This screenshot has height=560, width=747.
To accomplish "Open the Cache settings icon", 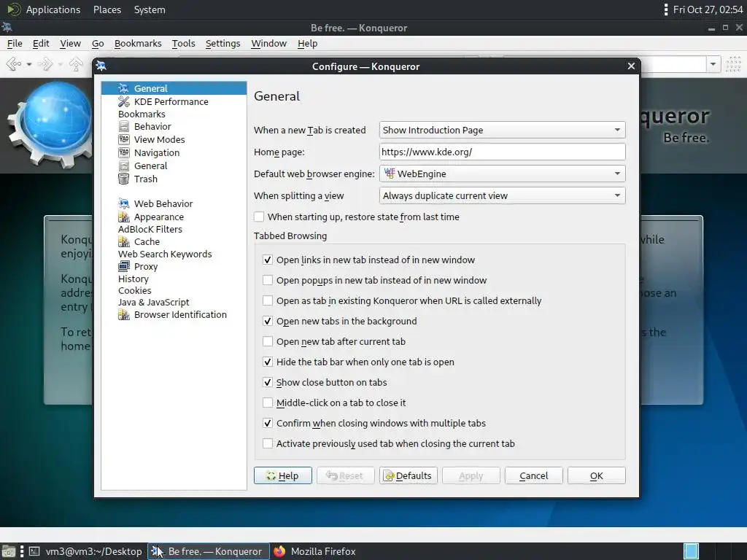I will pyautogui.click(x=124, y=241).
